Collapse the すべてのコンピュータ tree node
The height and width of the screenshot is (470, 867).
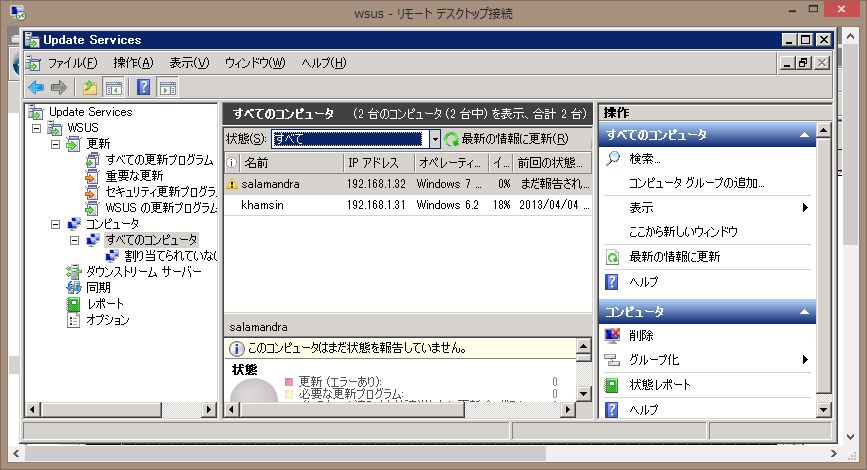(75, 241)
